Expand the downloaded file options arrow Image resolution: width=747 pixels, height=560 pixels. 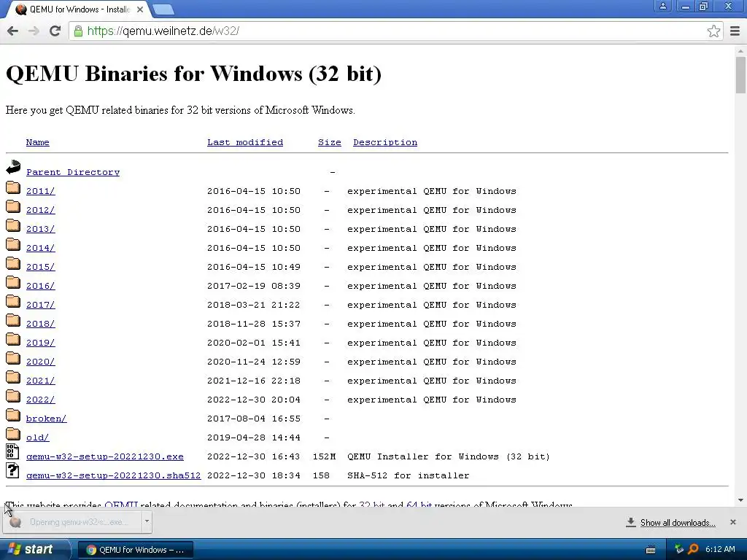tap(147, 521)
